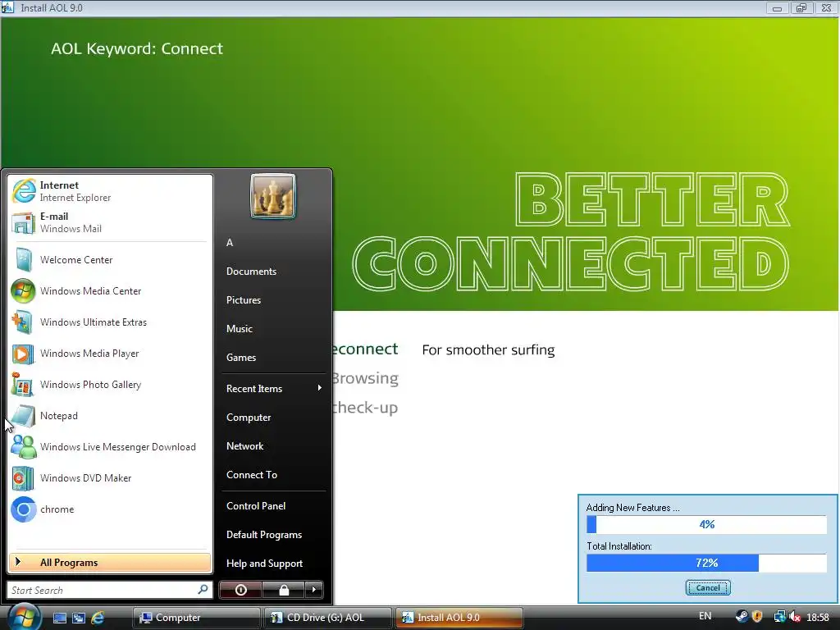Image resolution: width=840 pixels, height=630 pixels.
Task: Click the power button in the Start menu
Action: (x=240, y=590)
